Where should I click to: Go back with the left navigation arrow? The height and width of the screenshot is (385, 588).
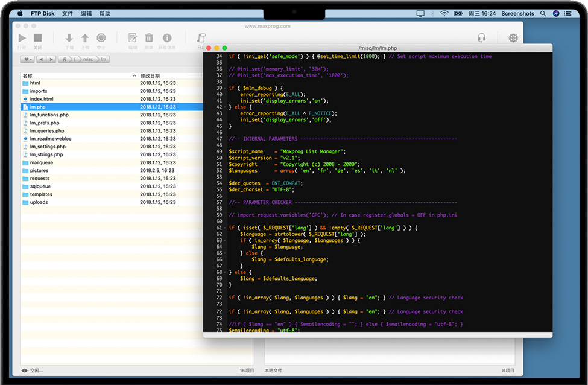40,59
